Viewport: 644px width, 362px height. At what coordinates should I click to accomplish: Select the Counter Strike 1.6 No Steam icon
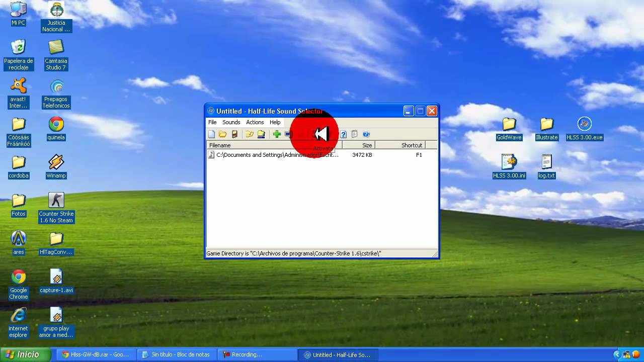click(x=56, y=208)
